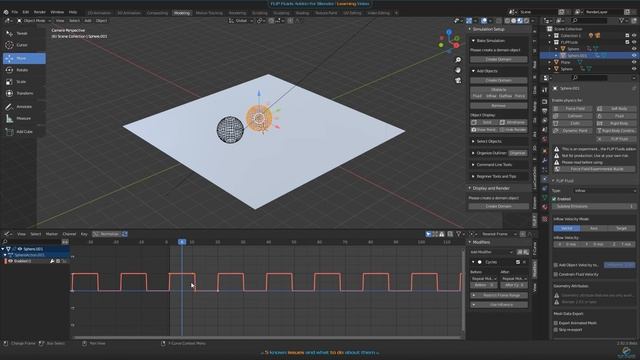Select the Axis inflow velocity mode
Image resolution: width=640 pixels, height=360 pixels.
pos(593,229)
